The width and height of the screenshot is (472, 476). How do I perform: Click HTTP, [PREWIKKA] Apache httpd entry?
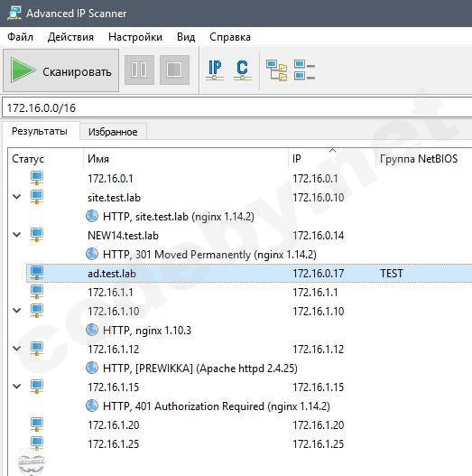200,369
